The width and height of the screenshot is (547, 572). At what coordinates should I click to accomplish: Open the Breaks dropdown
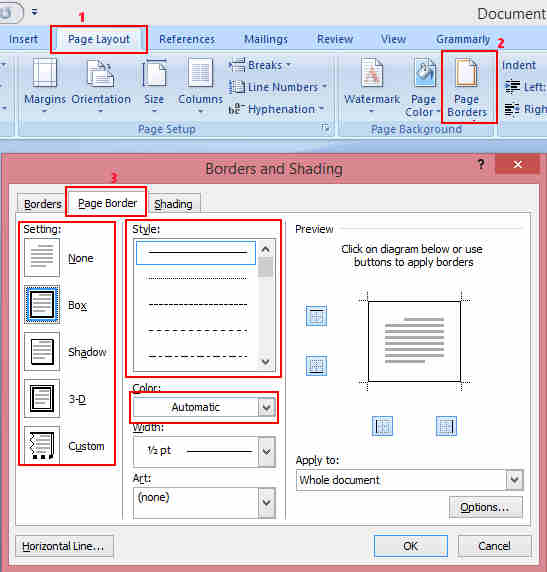(260, 65)
